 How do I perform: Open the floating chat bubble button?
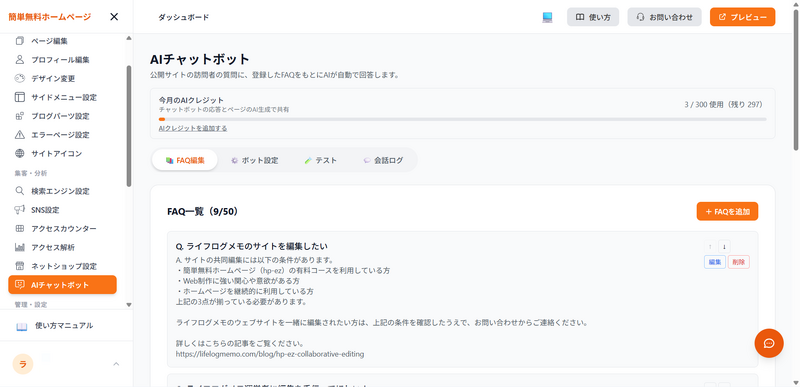(769, 343)
